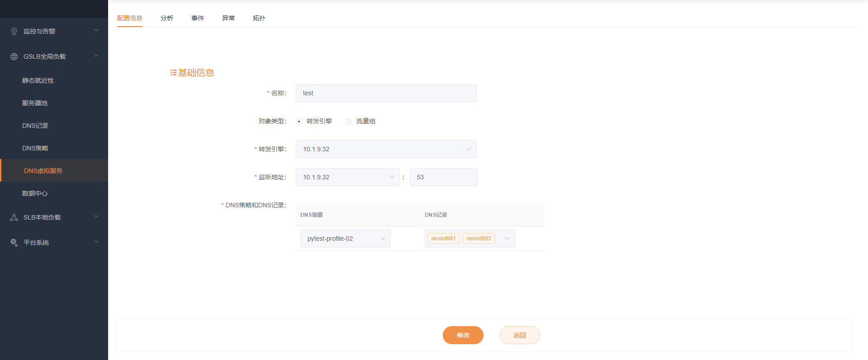
Task: Switch to the 事件 tab
Action: pos(198,18)
